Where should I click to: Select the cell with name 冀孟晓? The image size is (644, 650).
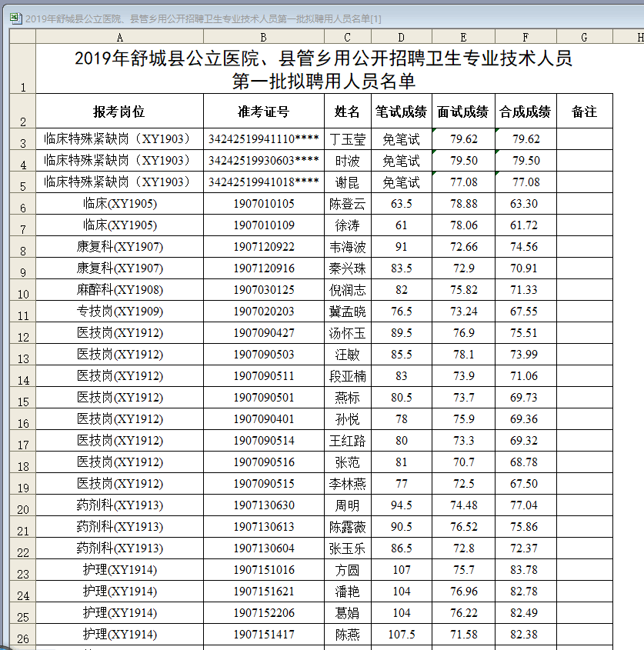point(348,312)
